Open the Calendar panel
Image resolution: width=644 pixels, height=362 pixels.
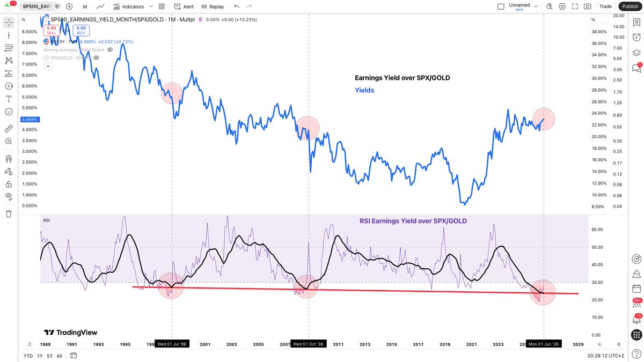pos(636,288)
